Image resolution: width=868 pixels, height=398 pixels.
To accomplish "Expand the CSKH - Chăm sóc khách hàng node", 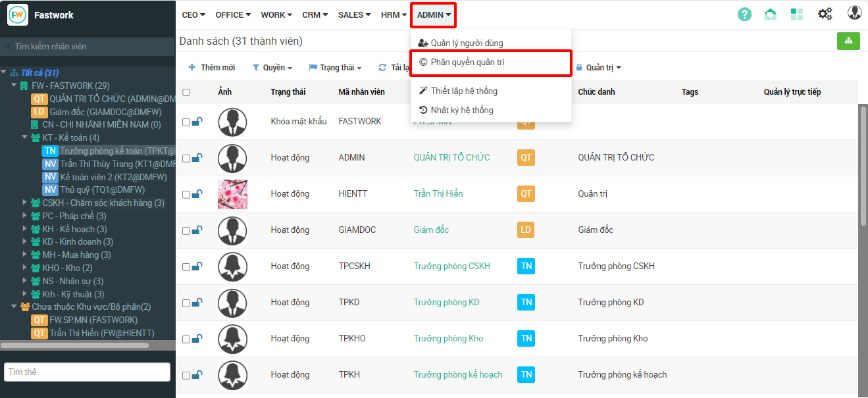I will tap(26, 203).
